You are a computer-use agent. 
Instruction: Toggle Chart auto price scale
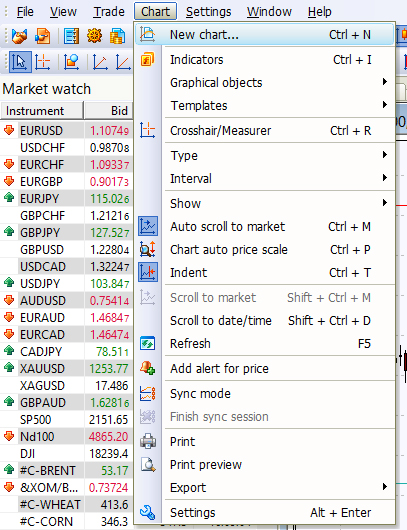click(266, 249)
